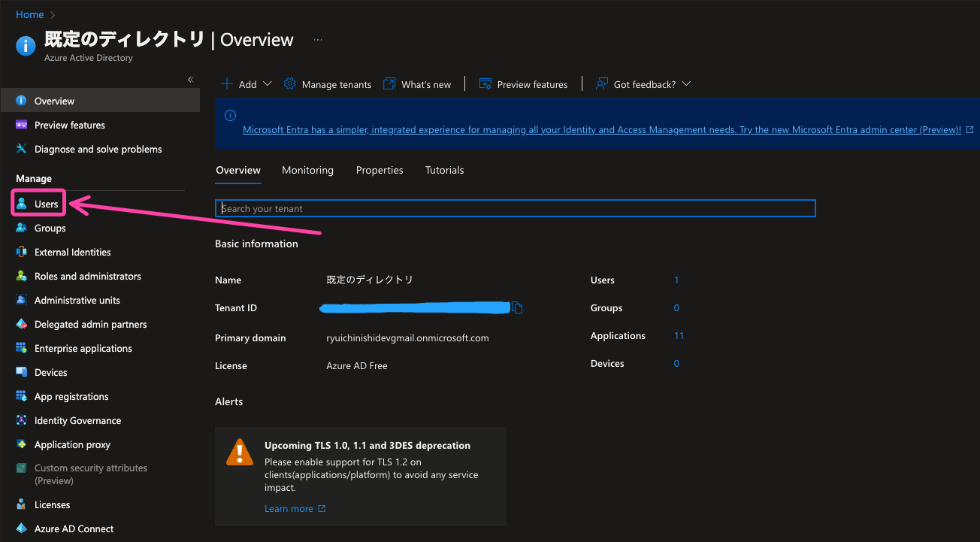
Task: Click the Applications count link 11
Action: point(679,335)
